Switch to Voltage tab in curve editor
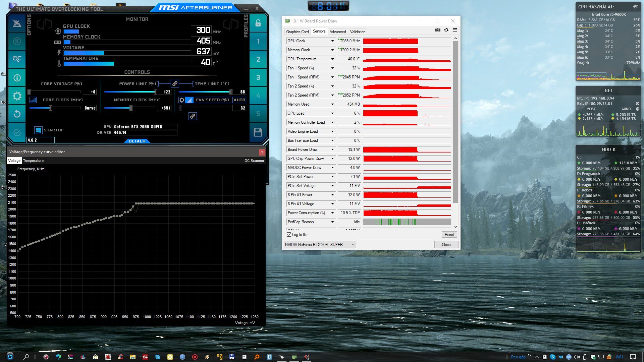Viewport: 644px width, 362px height. 14,161
